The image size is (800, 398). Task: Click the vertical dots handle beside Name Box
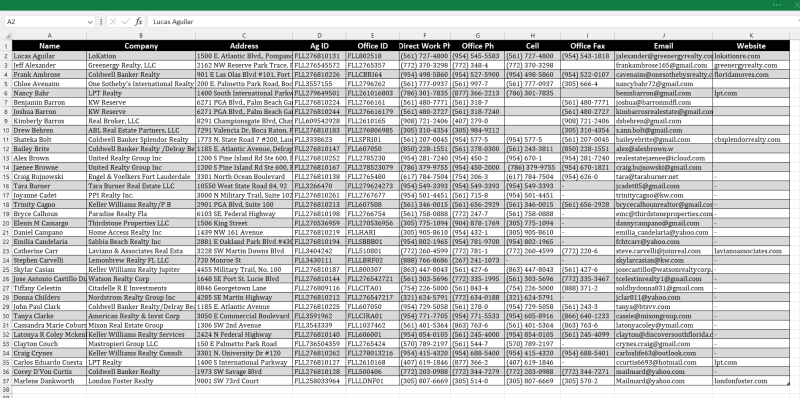tap(101, 22)
